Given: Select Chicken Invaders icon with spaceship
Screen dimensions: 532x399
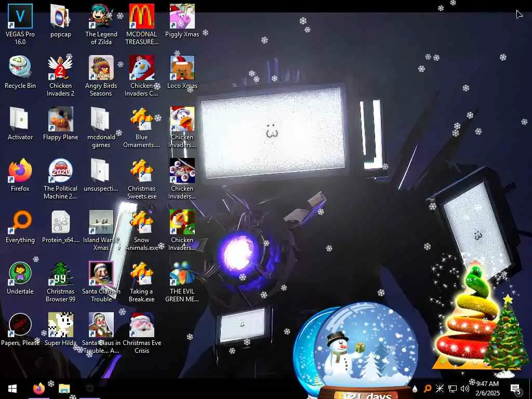Looking at the screenshot, I should [x=182, y=179].
